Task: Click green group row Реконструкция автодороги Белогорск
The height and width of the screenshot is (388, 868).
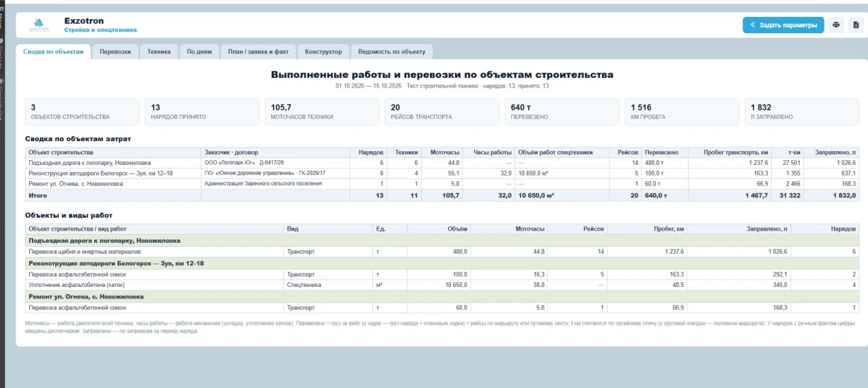Action: (442, 263)
